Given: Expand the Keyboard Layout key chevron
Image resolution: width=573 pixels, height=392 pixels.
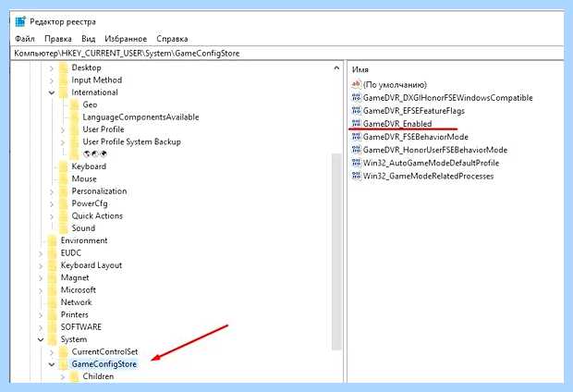Looking at the screenshot, I should click(x=41, y=265).
